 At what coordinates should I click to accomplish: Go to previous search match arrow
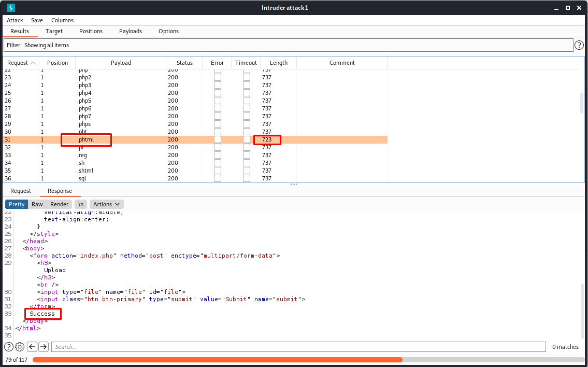[32, 347]
